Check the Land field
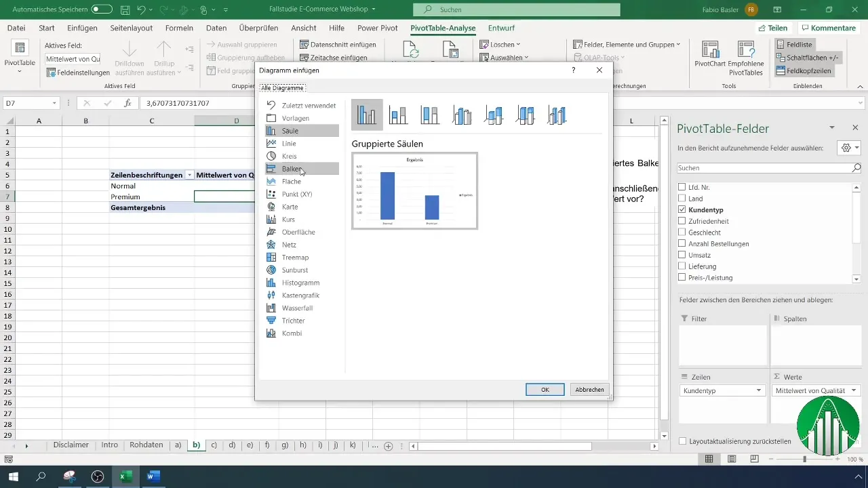 tap(682, 199)
